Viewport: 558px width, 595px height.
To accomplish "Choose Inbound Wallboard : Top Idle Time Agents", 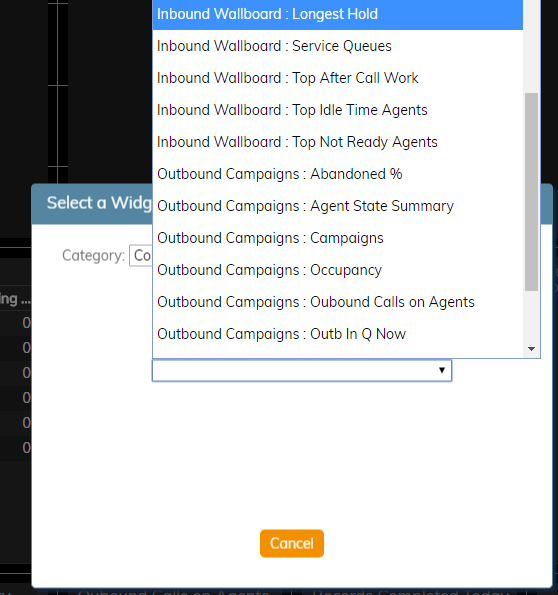I will point(337,110).
